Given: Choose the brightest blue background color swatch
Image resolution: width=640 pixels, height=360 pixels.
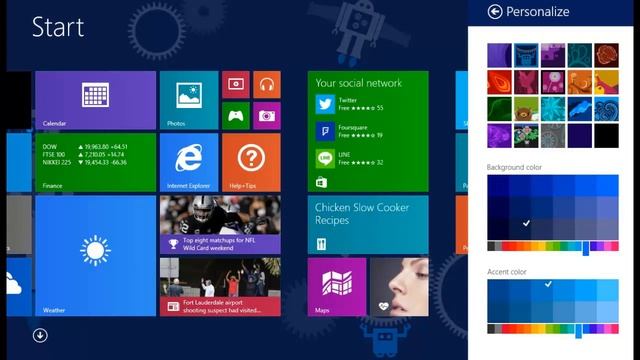Looking at the screenshot, I should click(608, 186).
